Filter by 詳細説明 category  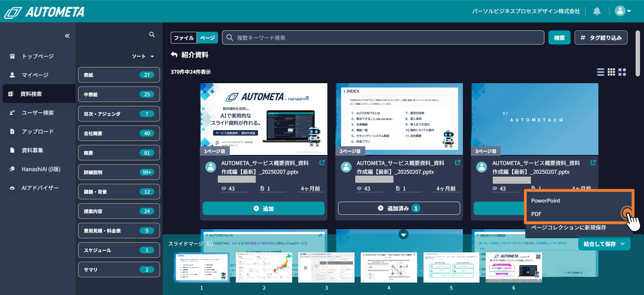119,172
